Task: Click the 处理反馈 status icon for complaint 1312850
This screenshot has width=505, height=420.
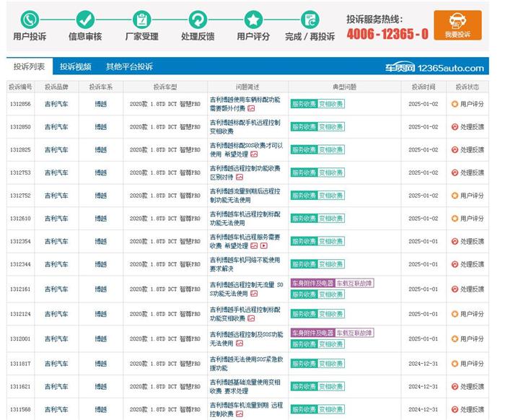Action: [454, 127]
